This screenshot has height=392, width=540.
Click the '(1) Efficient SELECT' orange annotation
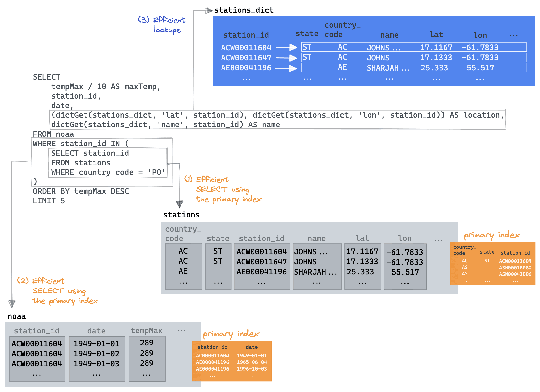tap(223, 189)
